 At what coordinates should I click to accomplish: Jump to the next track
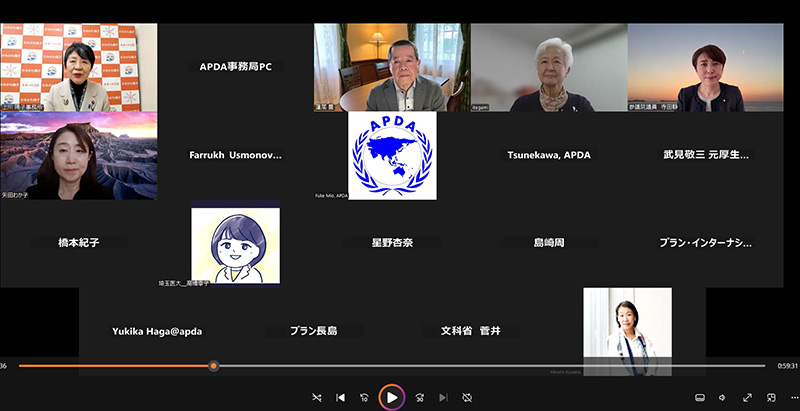443,398
